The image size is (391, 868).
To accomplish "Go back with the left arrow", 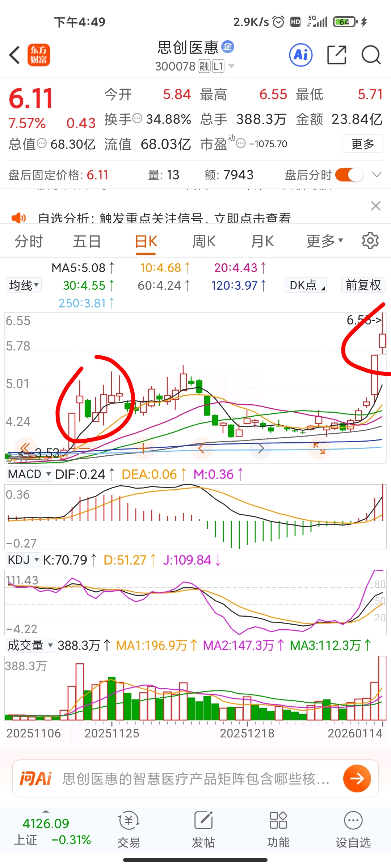I will click(14, 55).
